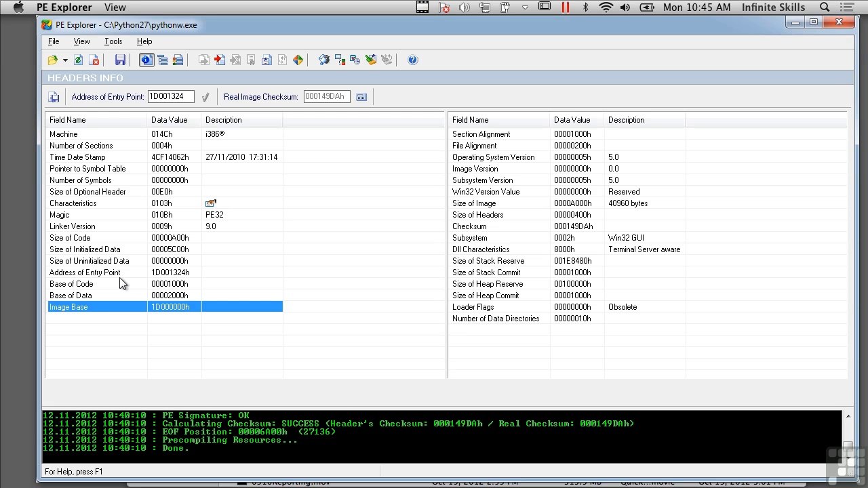Click the Wi-Fi status icon

pos(606,7)
